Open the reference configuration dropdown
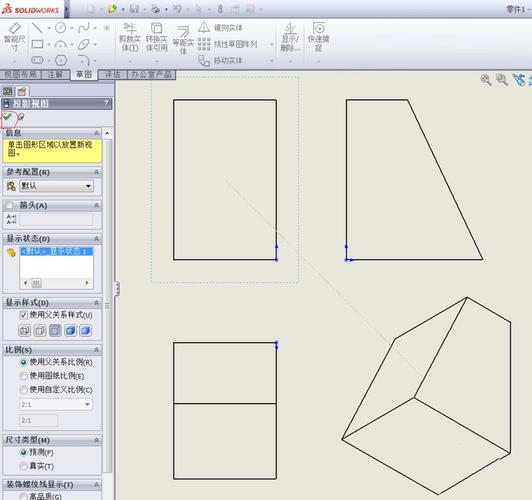 [x=56, y=186]
